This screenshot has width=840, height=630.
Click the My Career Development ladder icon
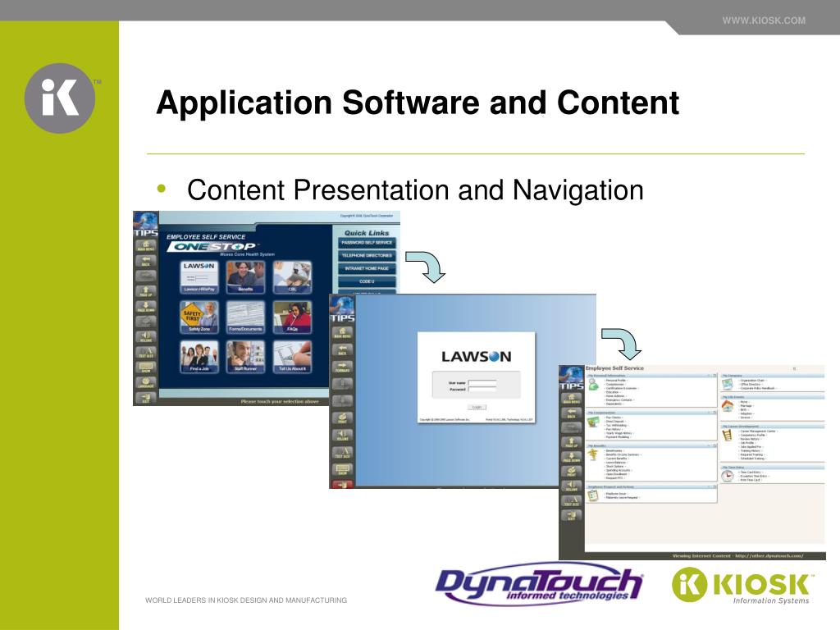(x=727, y=435)
